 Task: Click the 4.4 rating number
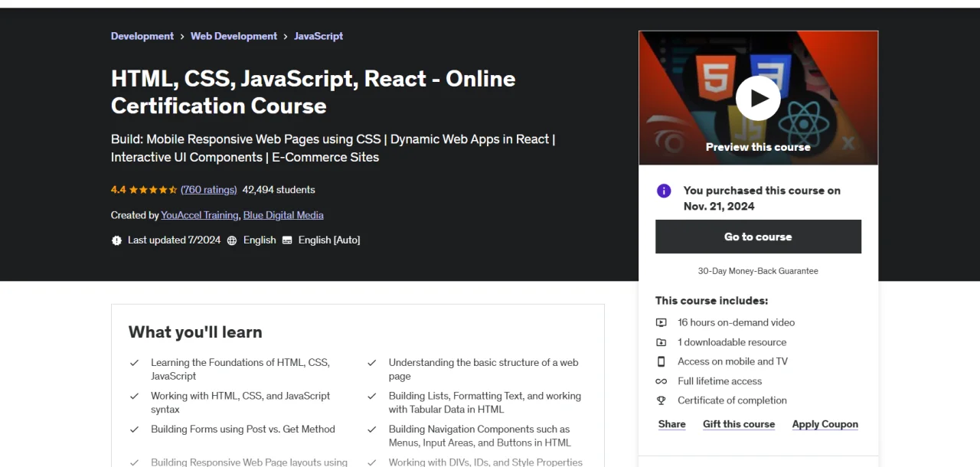tap(118, 190)
